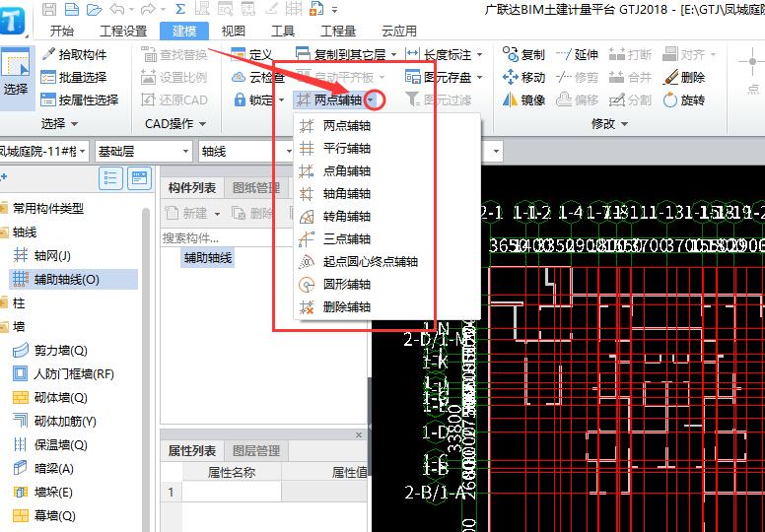The image size is (765, 532).
Task: Switch to the 云应用 ribbon tab
Action: tap(399, 32)
